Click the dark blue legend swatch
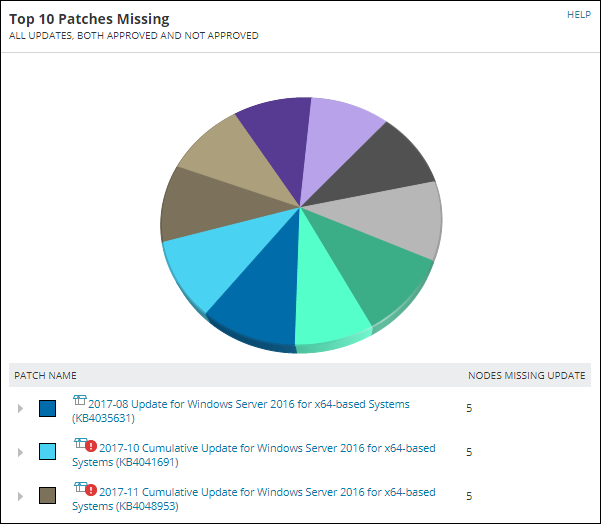This screenshot has width=601, height=524. tap(47, 409)
